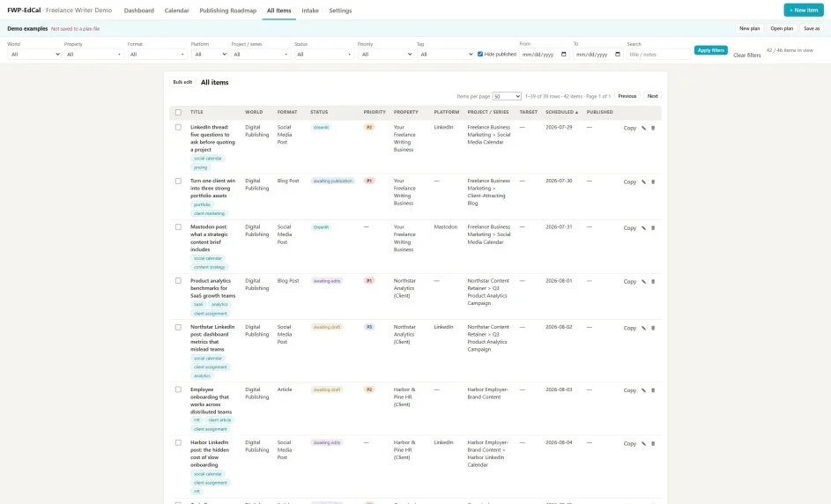Apply the selected filters
Screen dimensions: 831x504
coord(710,50)
